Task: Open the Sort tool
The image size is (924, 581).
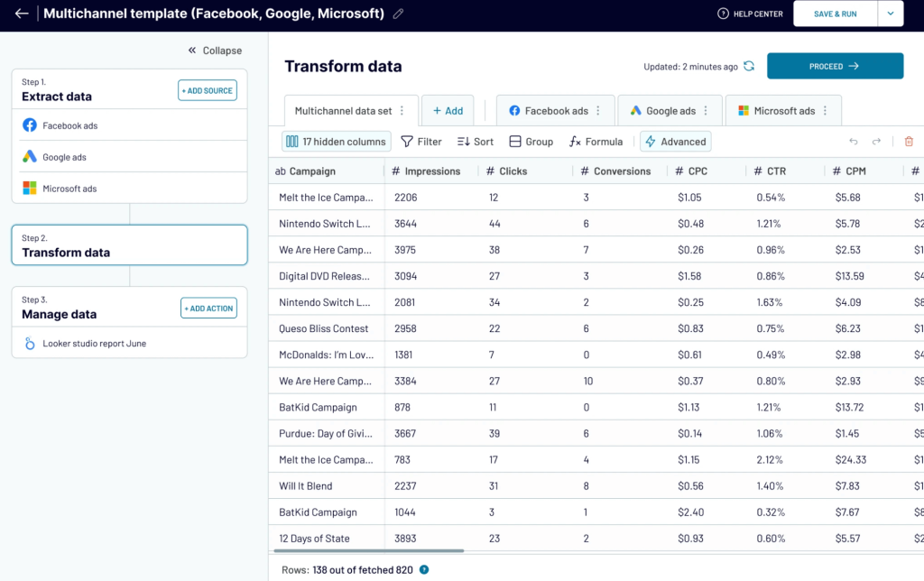Action: tap(476, 142)
